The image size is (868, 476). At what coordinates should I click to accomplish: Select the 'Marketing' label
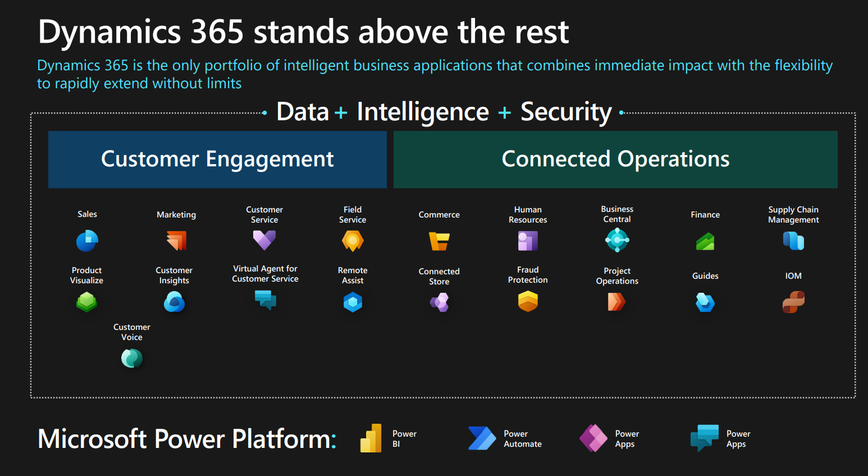(x=176, y=215)
